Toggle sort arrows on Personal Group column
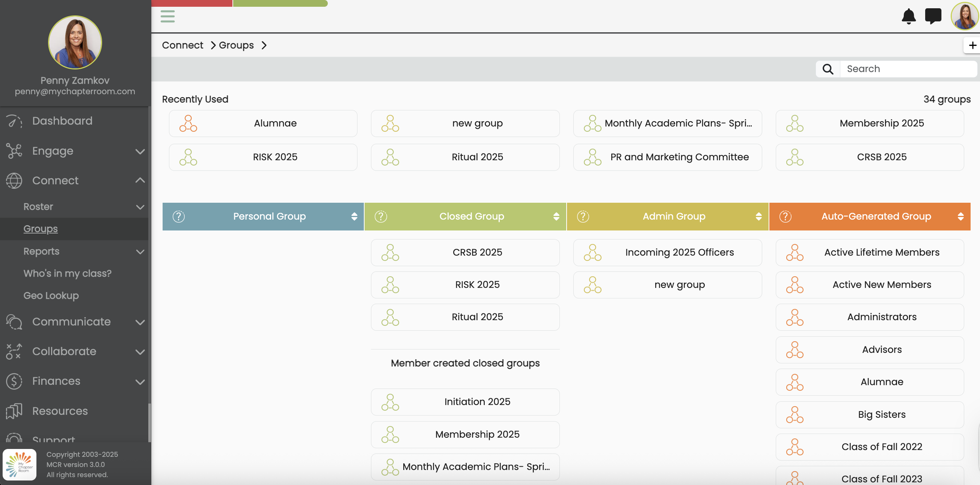Screen dimensions: 980x485 pos(354,217)
